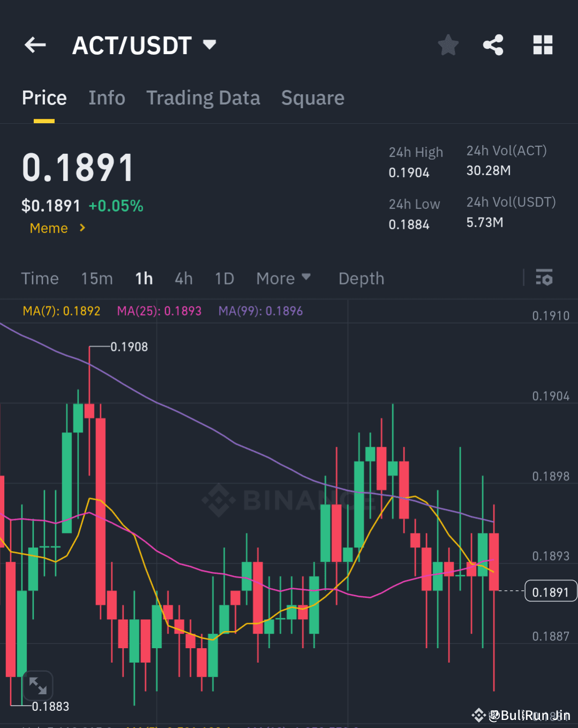Image resolution: width=578 pixels, height=728 pixels.
Task: Open the grid layout menu icon
Action: [x=543, y=45]
